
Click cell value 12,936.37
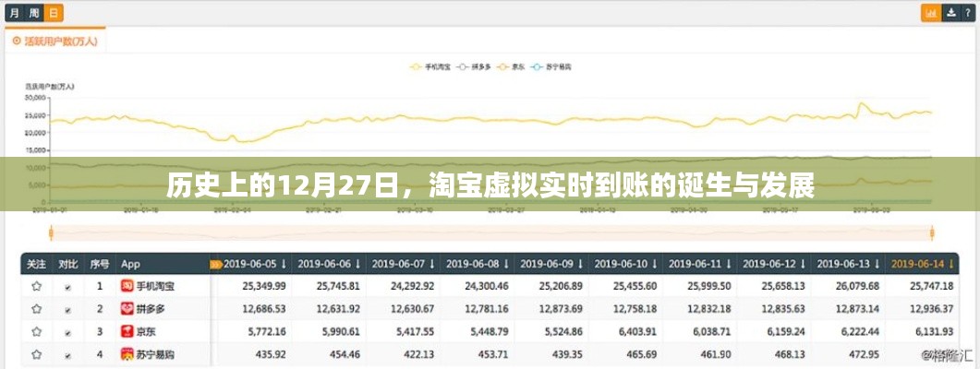pyautogui.click(x=931, y=308)
